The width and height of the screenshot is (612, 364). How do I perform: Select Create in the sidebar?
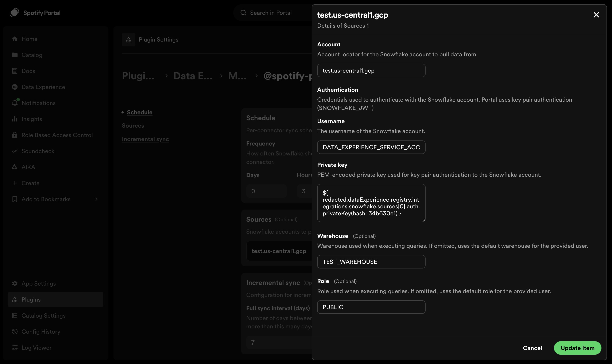pos(56,183)
